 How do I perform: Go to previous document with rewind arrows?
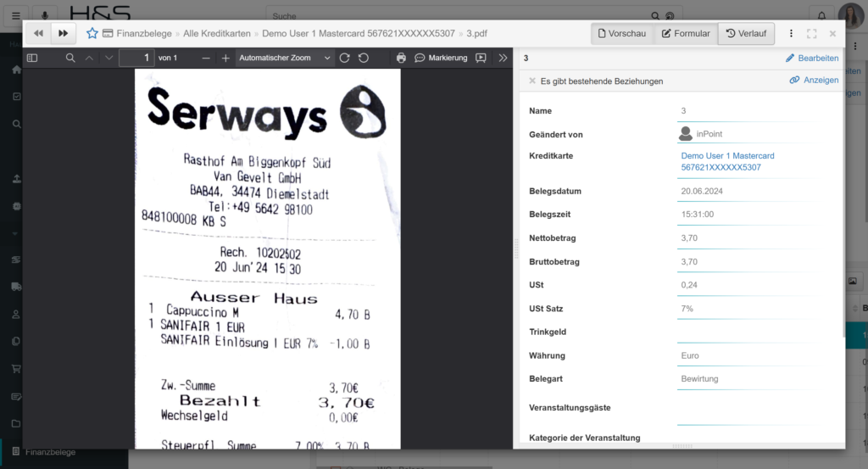(38, 34)
